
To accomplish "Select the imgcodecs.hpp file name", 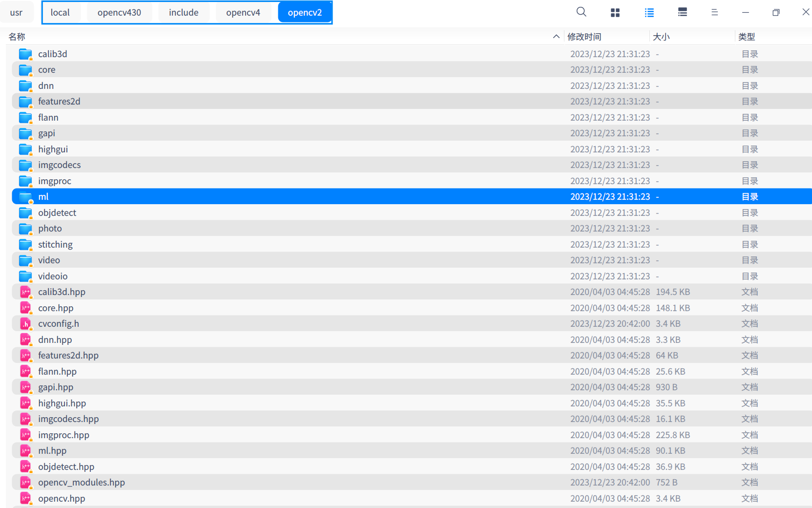I will click(68, 419).
